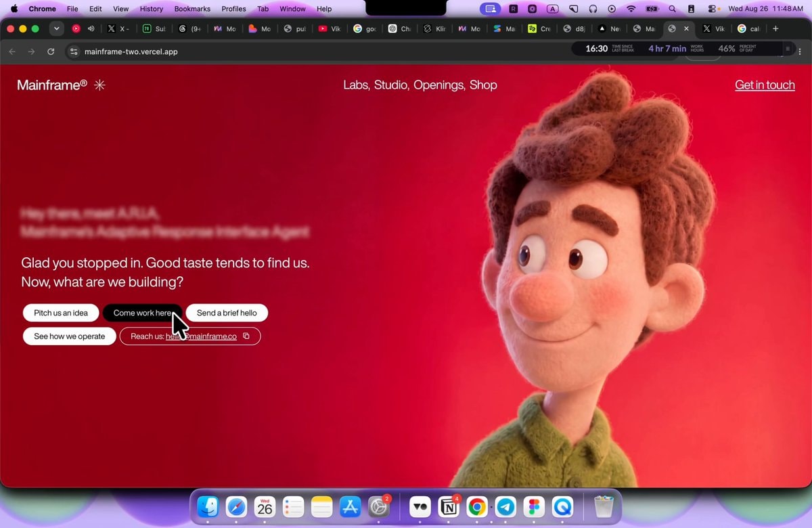Open the Openings navigation link
The height and width of the screenshot is (528, 812).
coord(440,85)
